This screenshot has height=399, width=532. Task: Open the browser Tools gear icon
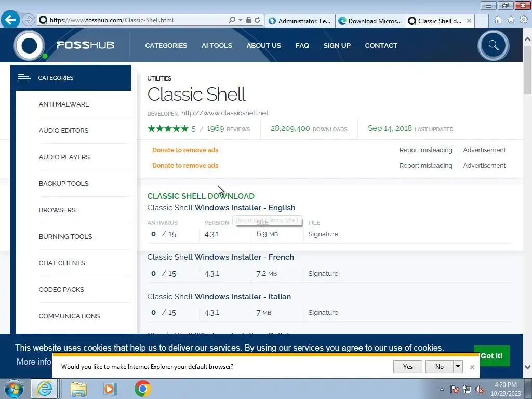click(x=524, y=20)
